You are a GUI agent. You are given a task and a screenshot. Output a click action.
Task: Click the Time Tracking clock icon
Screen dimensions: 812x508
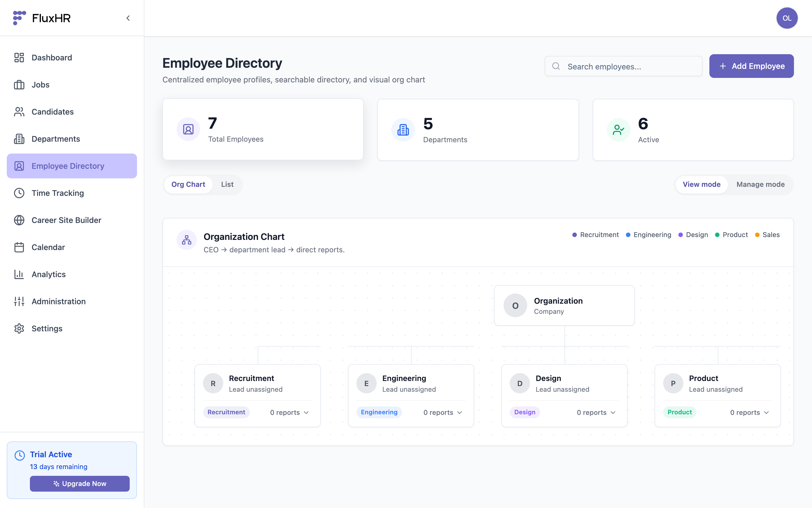pos(19,193)
